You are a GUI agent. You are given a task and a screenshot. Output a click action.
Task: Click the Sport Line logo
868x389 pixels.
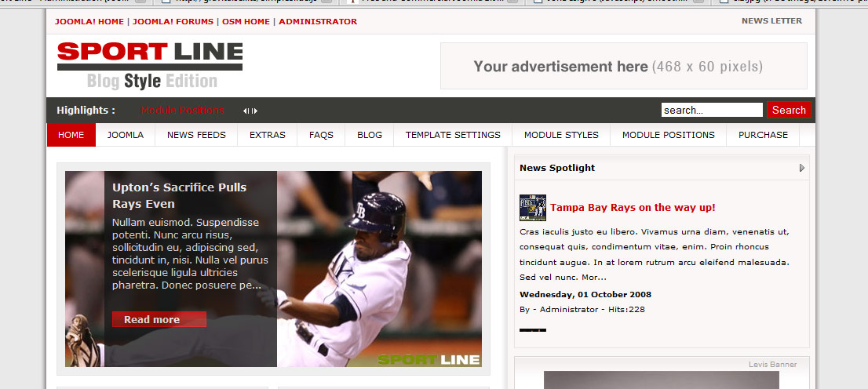(x=150, y=65)
